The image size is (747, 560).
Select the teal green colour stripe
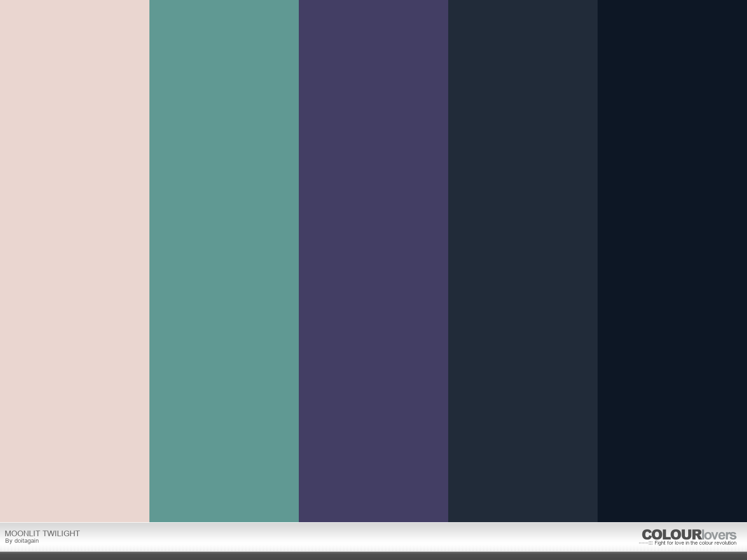click(224, 261)
